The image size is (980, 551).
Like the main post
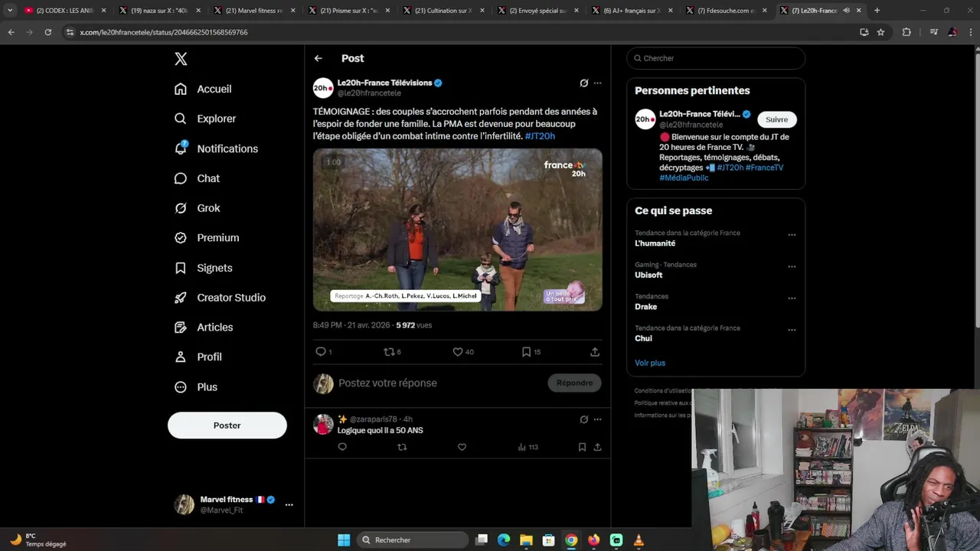click(x=463, y=352)
